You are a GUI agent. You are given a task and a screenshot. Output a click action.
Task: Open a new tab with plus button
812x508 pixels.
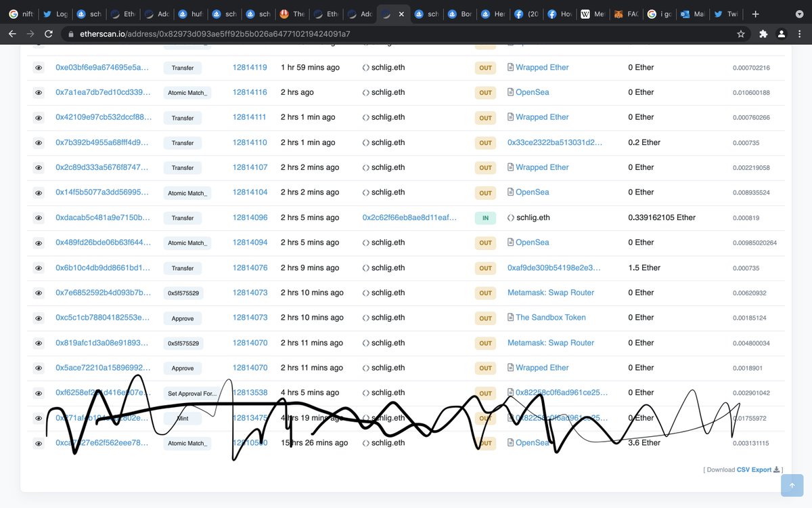(755, 14)
